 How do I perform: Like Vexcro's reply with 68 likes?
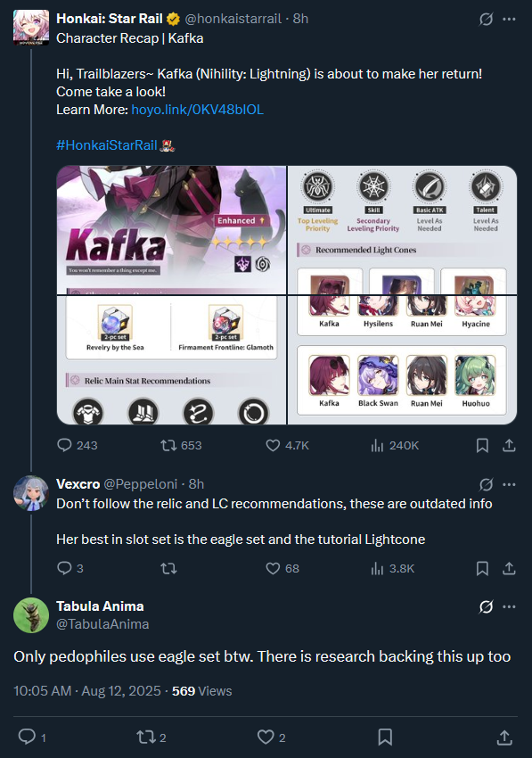[x=282, y=568]
